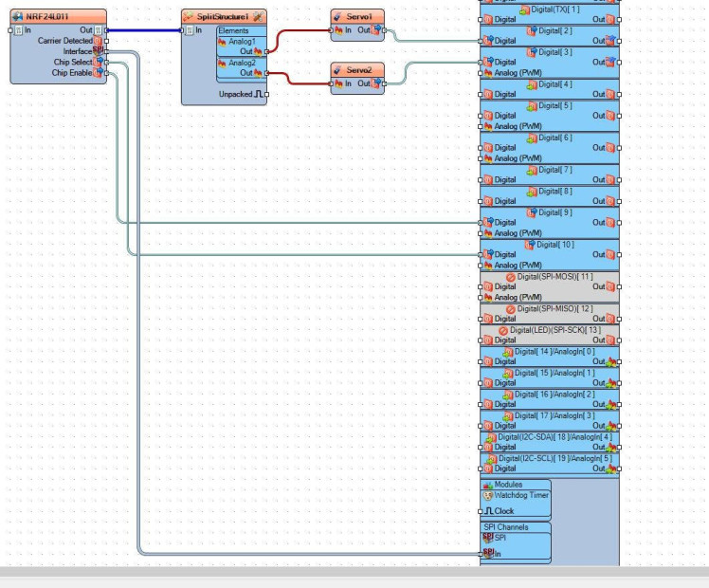
Task: Click the SPI Interface pin icon on NRF24L011
Action: [98, 51]
